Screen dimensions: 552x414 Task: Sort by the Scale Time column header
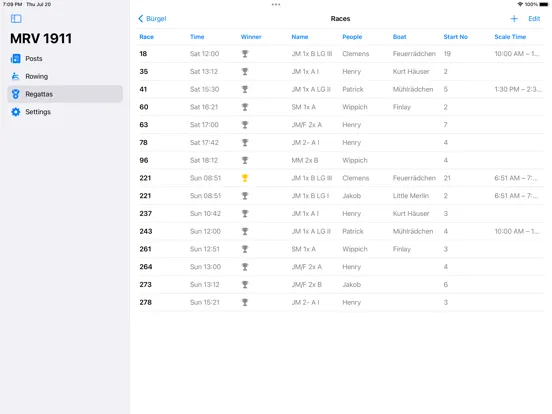click(x=510, y=37)
